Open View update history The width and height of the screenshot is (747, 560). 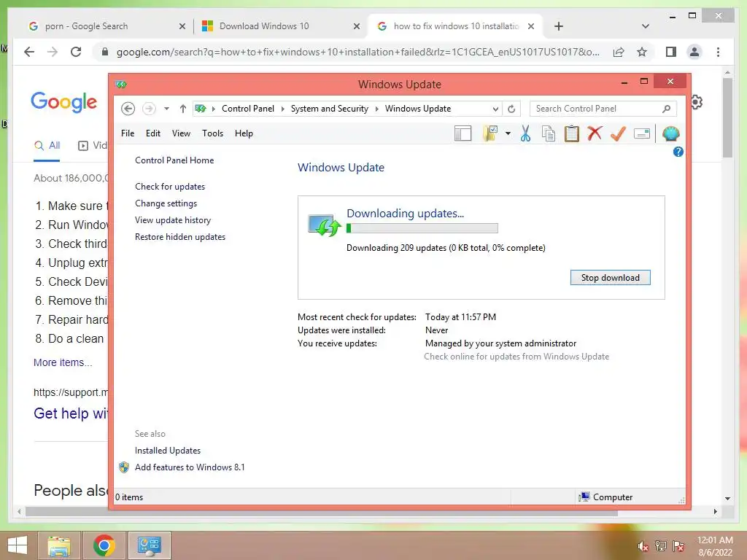pyautogui.click(x=173, y=220)
